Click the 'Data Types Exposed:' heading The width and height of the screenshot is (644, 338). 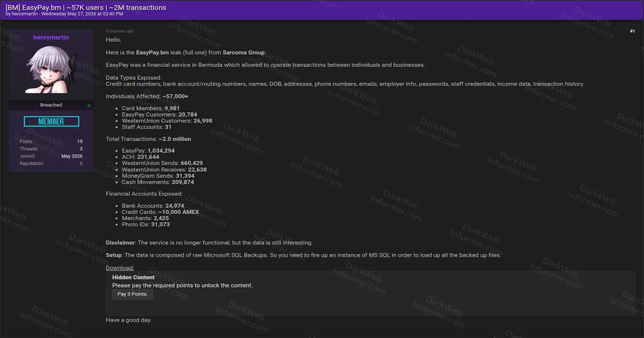[x=134, y=78]
